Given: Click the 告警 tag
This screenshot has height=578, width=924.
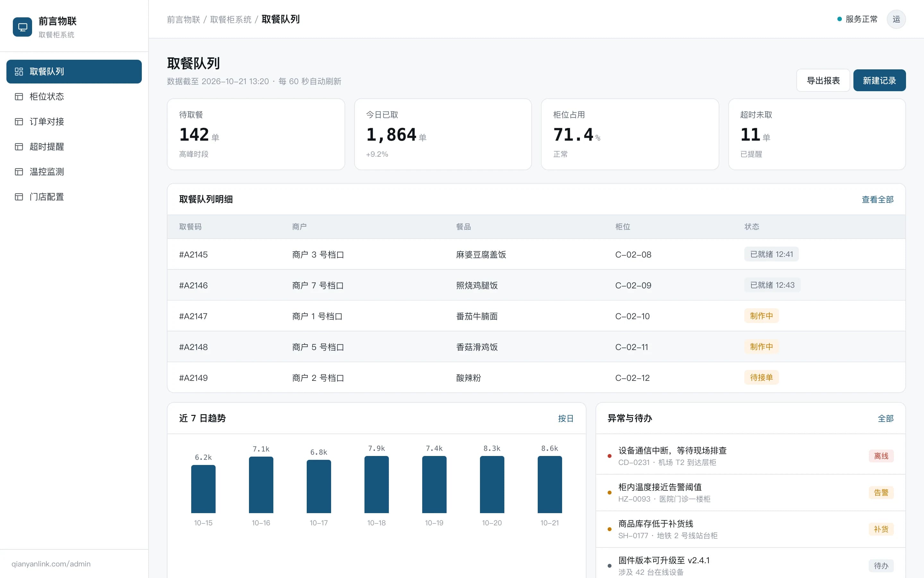Looking at the screenshot, I should (881, 493).
